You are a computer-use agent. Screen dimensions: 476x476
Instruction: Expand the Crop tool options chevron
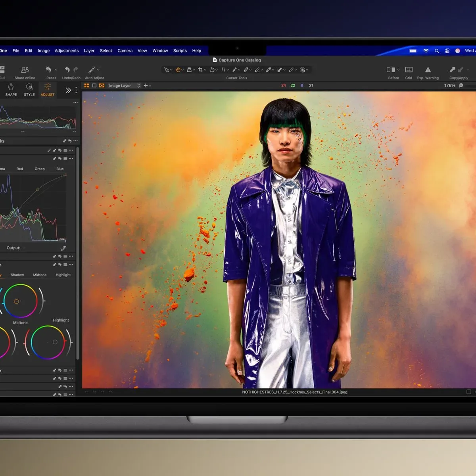205,70
